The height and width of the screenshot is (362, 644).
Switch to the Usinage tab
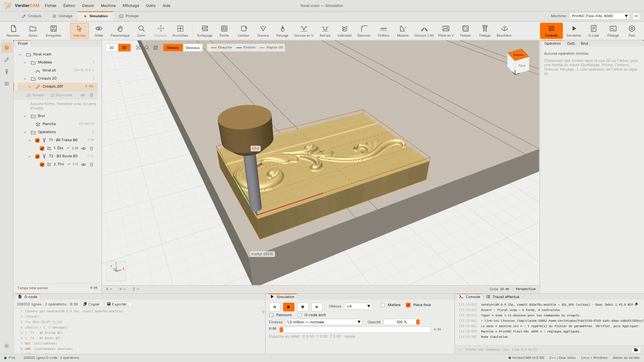tap(62, 16)
